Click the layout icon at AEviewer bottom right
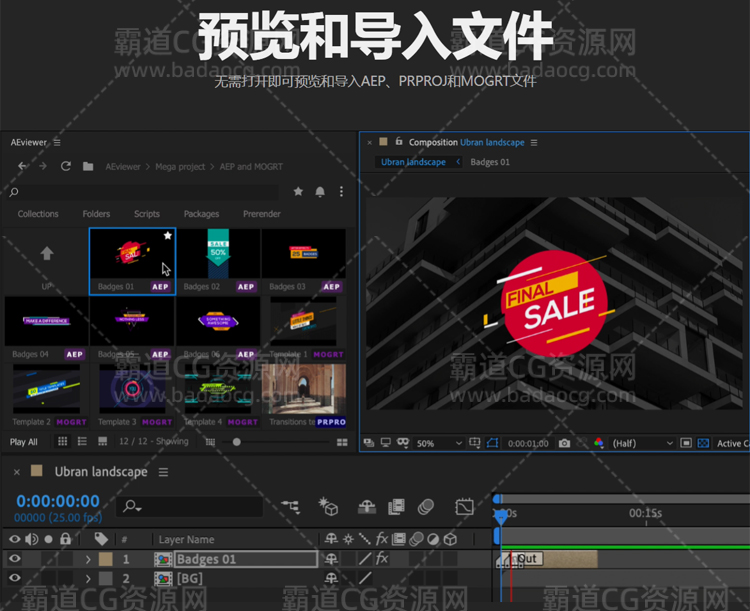The image size is (750, 611). coord(342,442)
